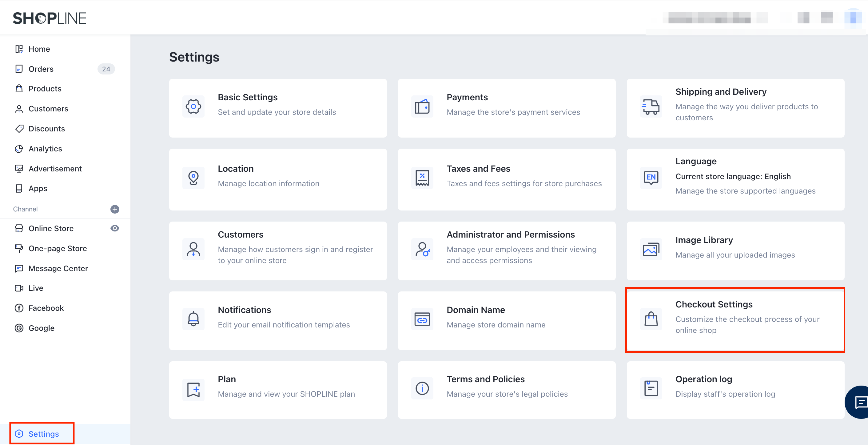
Task: Open Checkout Settings card
Action: coord(735,319)
